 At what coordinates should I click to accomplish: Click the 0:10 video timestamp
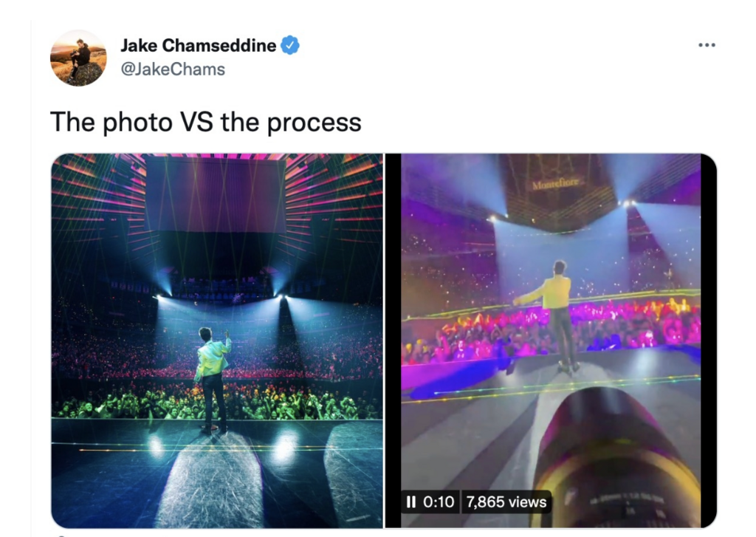[x=439, y=502]
